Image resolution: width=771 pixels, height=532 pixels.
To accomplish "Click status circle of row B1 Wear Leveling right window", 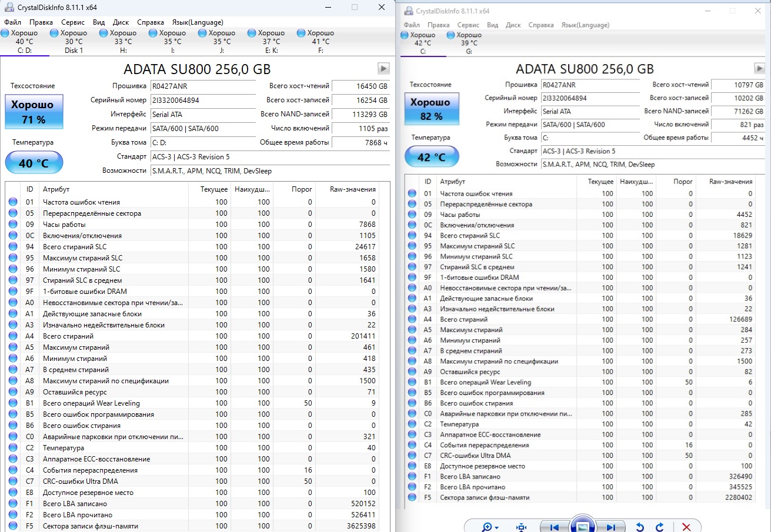I will [412, 382].
